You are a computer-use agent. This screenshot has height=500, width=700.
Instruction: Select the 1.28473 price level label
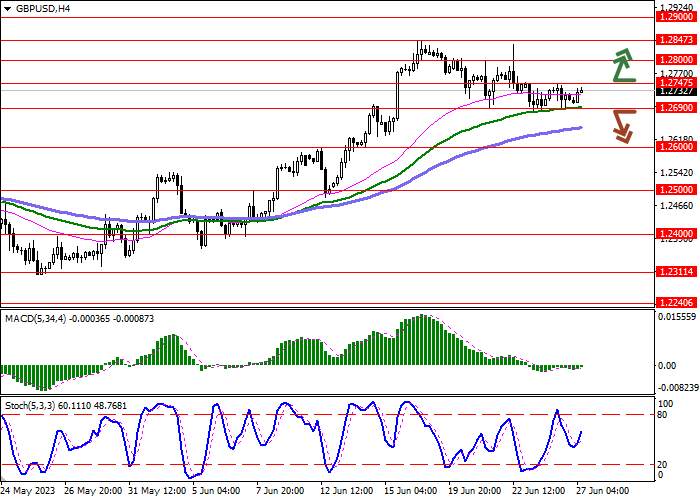676,40
